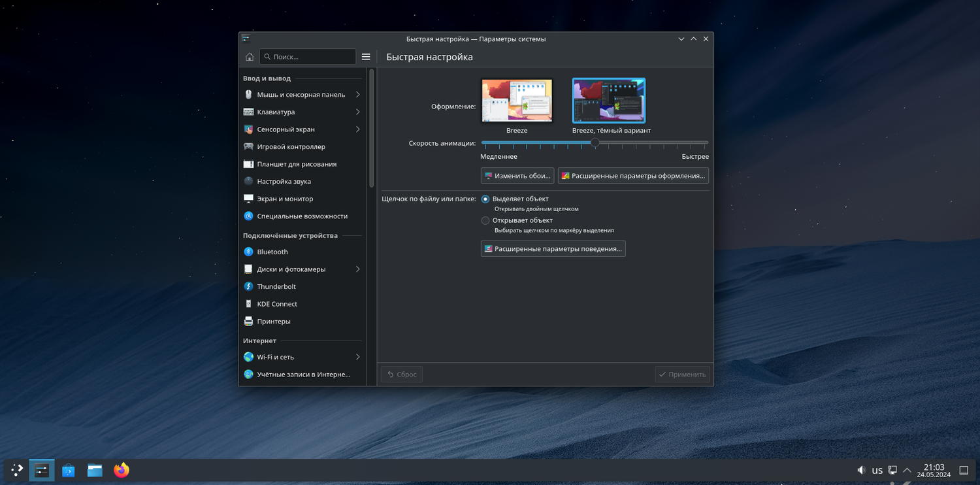Click the volume icon in the system tray
The image size is (980, 485).
pyautogui.click(x=862, y=470)
